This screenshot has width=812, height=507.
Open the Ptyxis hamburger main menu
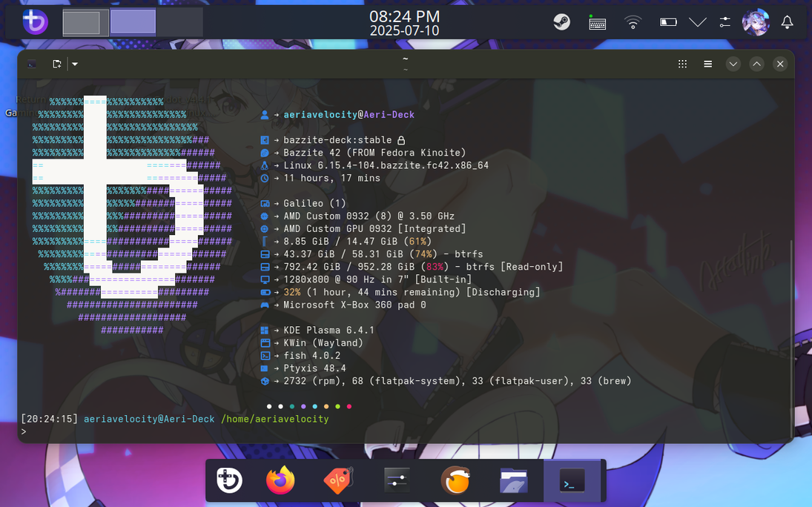pyautogui.click(x=708, y=64)
